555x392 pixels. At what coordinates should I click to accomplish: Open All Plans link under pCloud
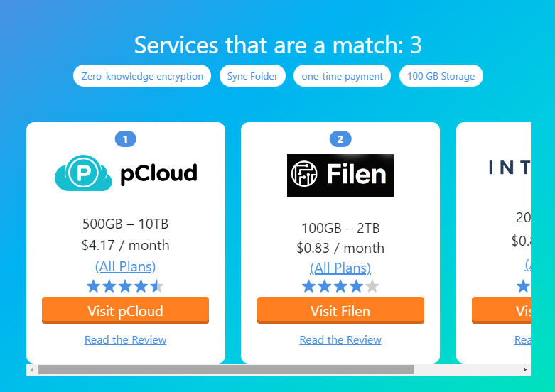(125, 267)
